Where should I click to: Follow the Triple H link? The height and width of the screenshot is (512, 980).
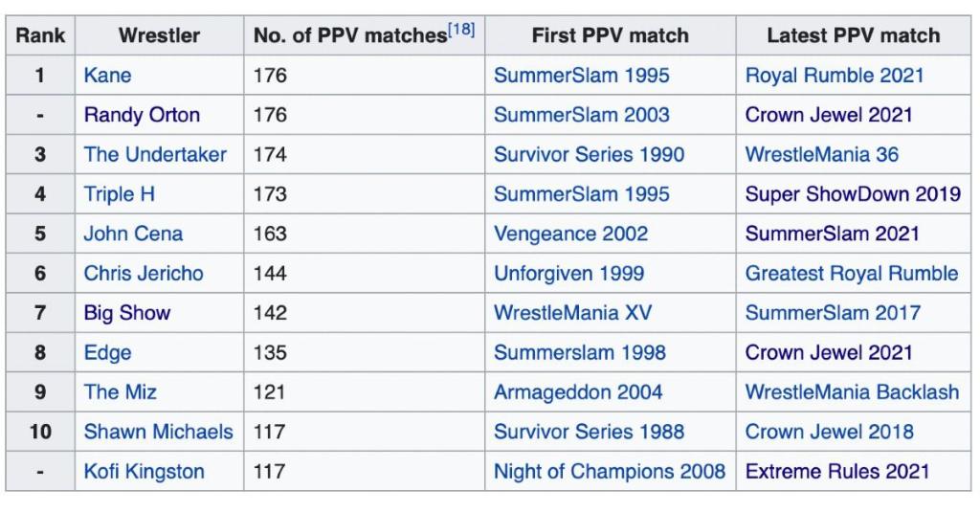[x=119, y=194]
